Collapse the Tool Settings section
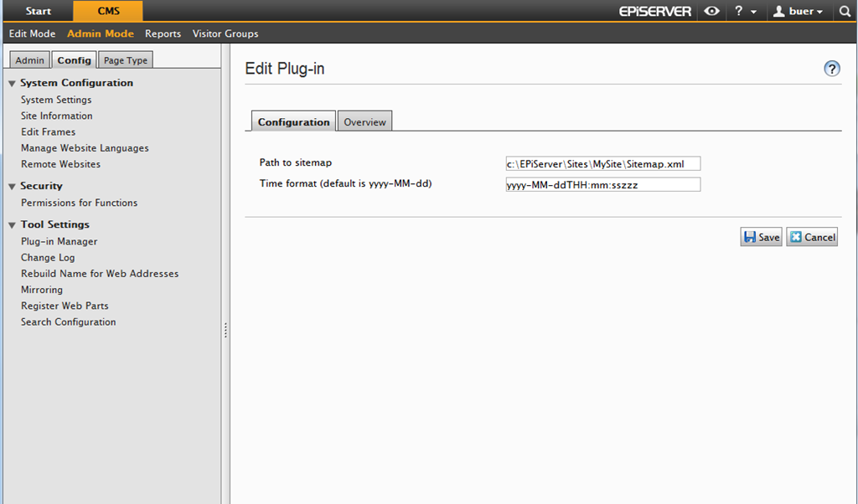The image size is (858, 504). [x=12, y=224]
